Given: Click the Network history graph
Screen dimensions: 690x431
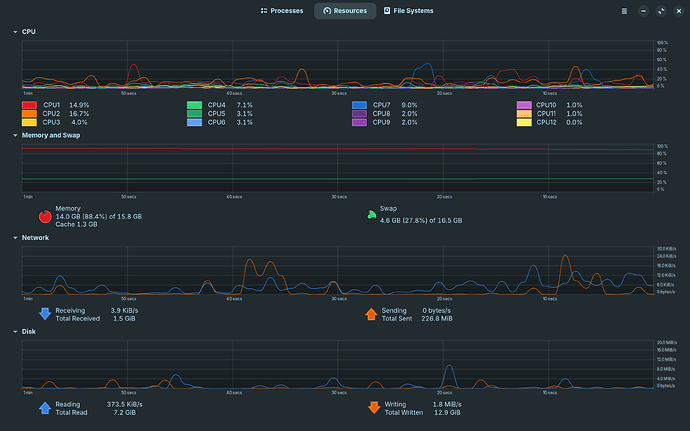Looking at the screenshot, I should (338, 270).
